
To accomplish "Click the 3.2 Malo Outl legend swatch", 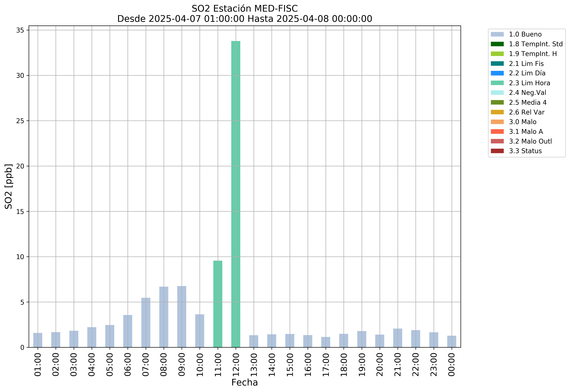I will pyautogui.click(x=497, y=141).
